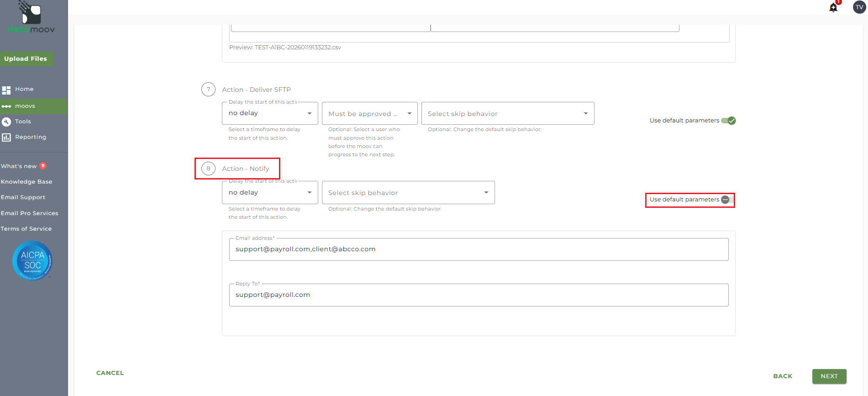868x396 pixels.
Task: Click Email Pro Services link
Action: tap(30, 213)
